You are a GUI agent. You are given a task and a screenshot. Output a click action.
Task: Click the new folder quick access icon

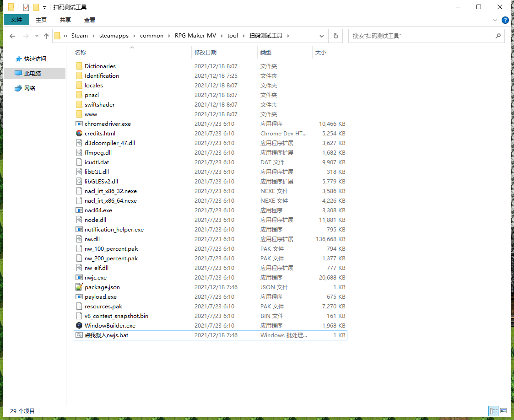pyautogui.click(x=36, y=7)
